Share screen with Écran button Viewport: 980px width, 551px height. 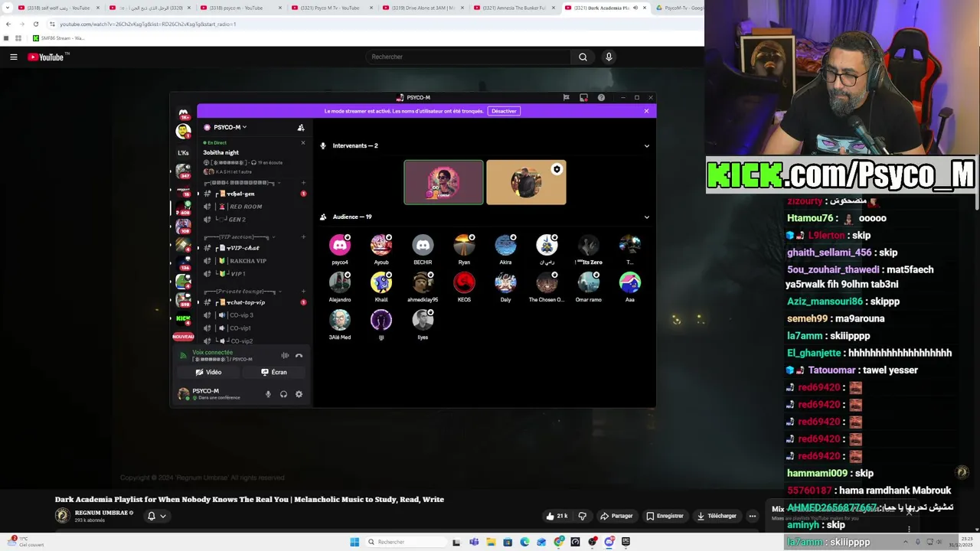pyautogui.click(x=274, y=373)
